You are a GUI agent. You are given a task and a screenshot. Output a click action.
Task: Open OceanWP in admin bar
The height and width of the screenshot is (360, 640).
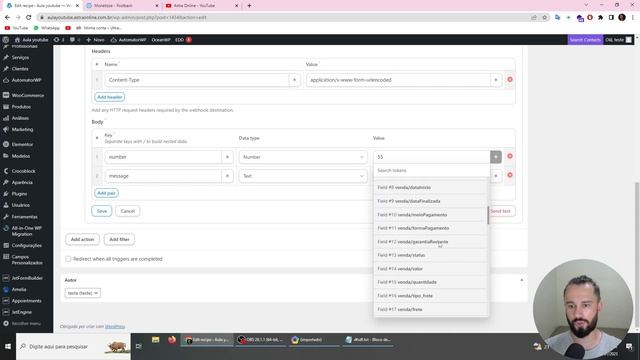161,40
